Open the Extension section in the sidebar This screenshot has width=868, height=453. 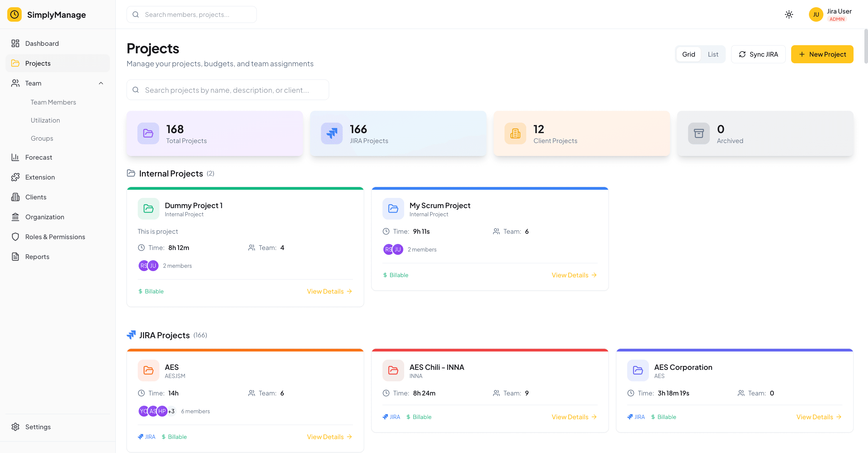40,177
